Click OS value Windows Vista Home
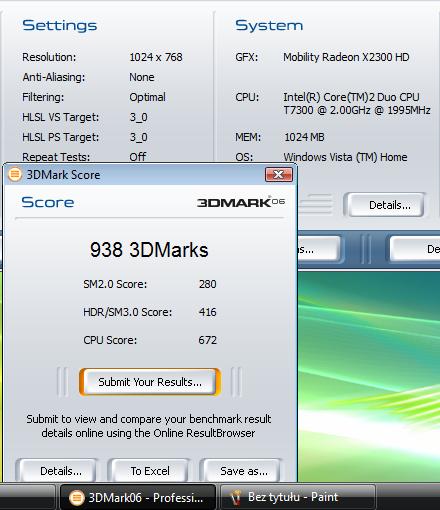Image resolution: width=440 pixels, height=510 pixels. 345,157
